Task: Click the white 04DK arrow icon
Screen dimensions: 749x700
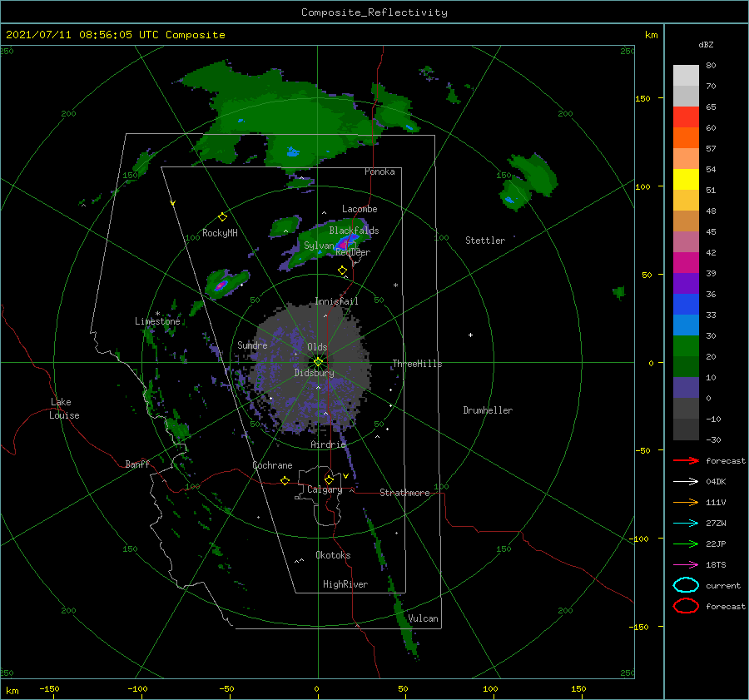Action: click(x=686, y=481)
